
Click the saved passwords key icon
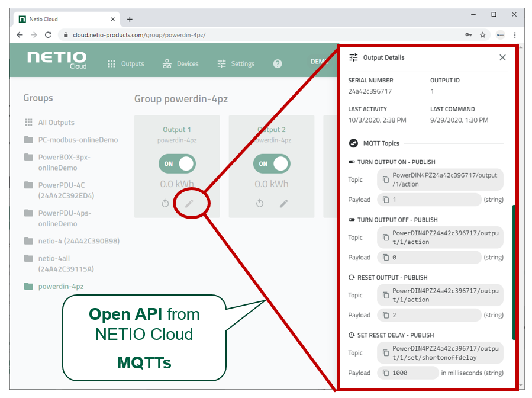coord(468,34)
